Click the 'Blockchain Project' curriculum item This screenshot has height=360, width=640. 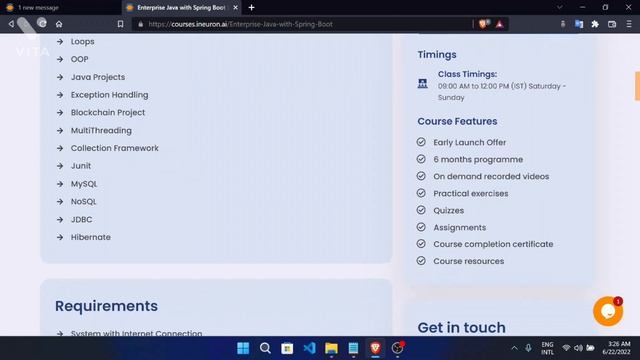pos(108,113)
